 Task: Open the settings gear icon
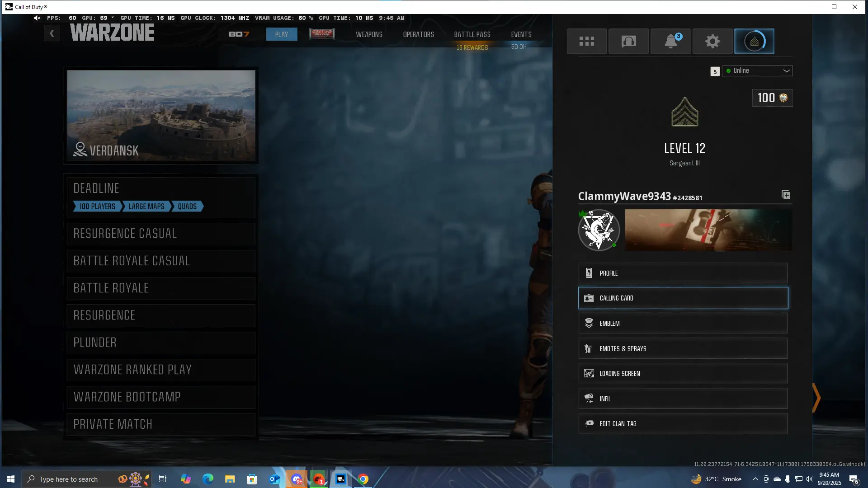(712, 41)
